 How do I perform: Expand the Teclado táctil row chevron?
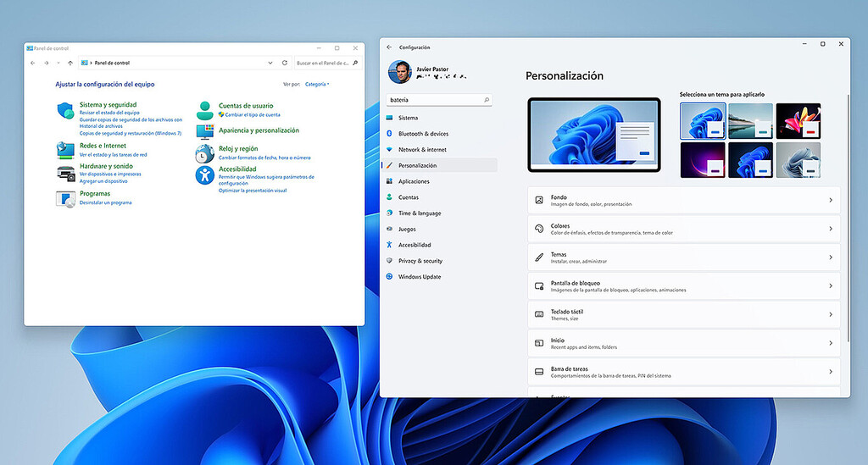coord(831,314)
